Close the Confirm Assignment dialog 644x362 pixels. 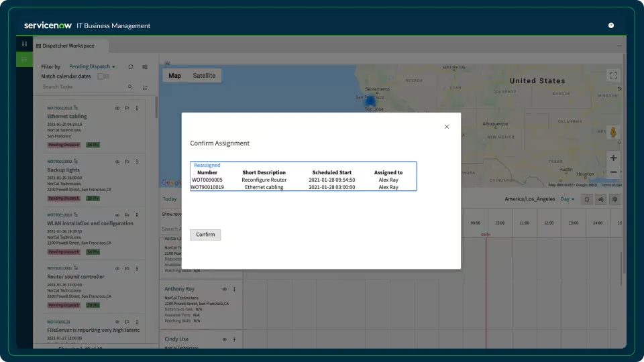(x=447, y=127)
